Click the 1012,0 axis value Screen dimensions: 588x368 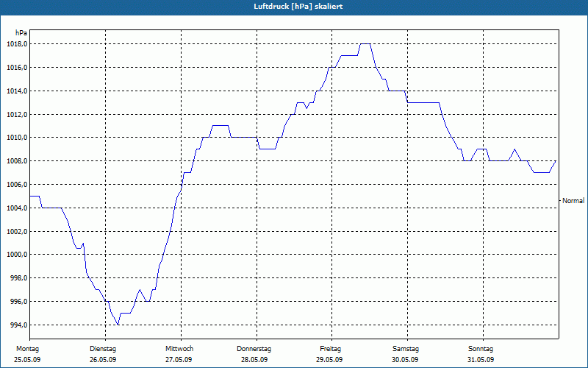pos(16,115)
